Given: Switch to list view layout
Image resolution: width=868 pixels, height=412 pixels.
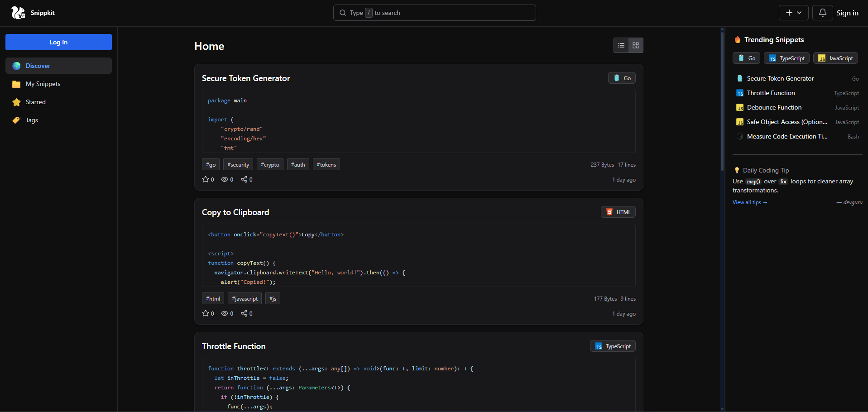Looking at the screenshot, I should [x=621, y=45].
